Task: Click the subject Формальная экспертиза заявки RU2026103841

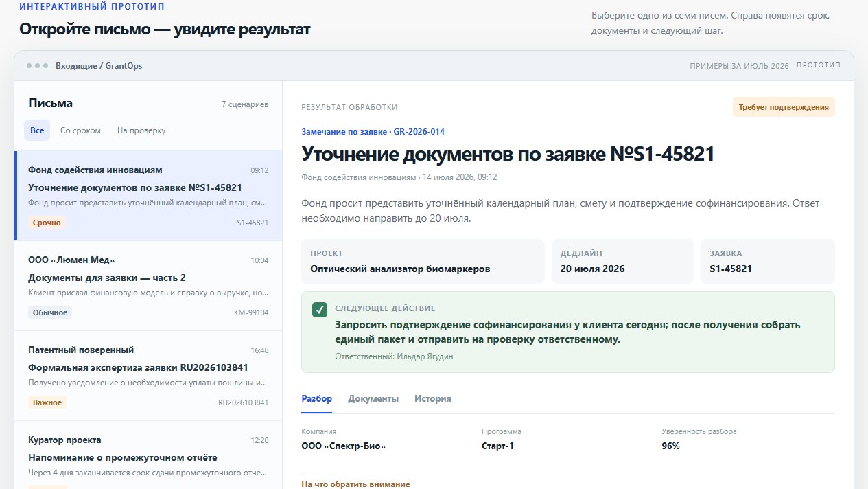Action: [x=138, y=367]
